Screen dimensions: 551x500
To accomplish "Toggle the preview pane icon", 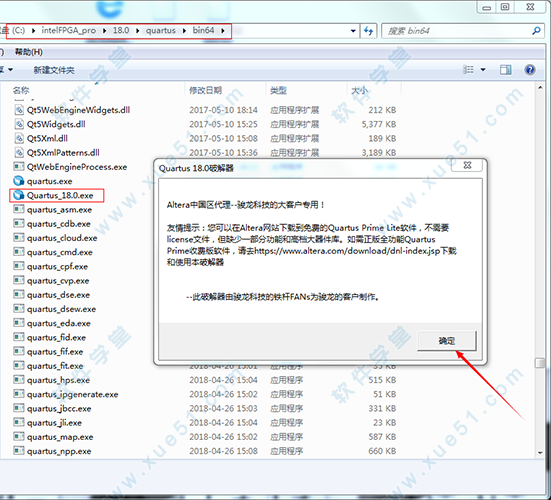I will pyautogui.click(x=505, y=70).
